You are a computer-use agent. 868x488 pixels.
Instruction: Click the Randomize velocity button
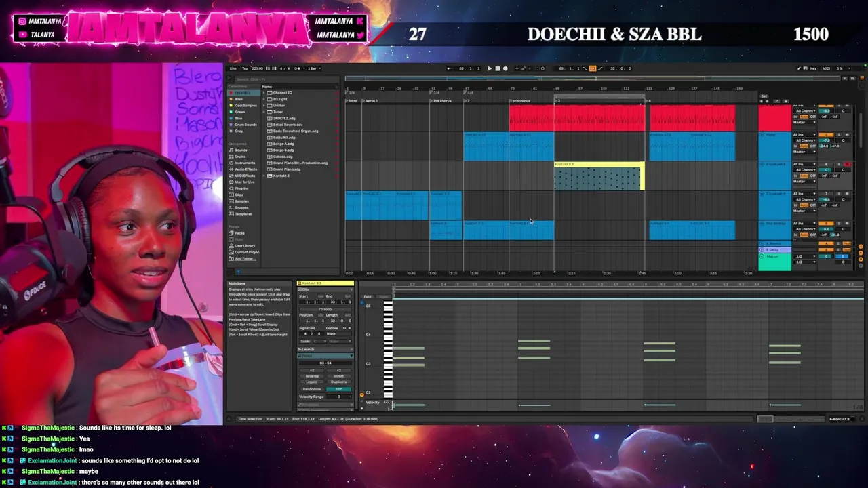(312, 389)
